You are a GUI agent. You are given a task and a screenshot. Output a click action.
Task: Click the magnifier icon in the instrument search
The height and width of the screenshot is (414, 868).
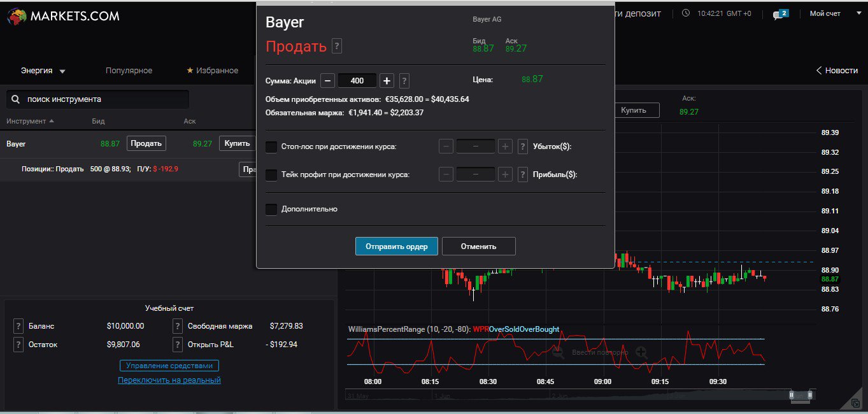pos(15,99)
